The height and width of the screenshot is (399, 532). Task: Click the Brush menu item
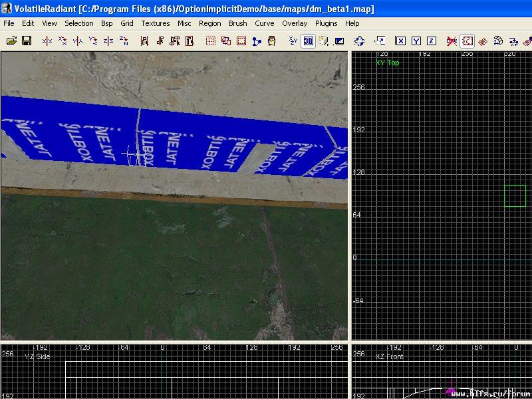click(237, 23)
